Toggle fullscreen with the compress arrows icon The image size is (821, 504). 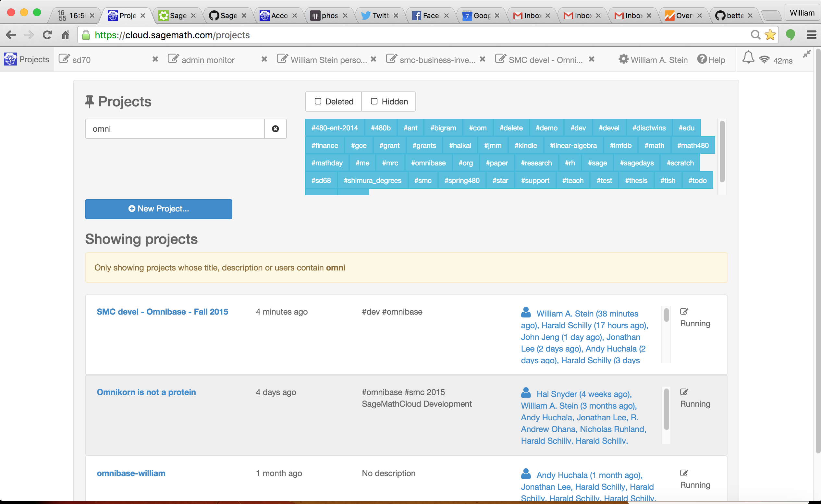click(806, 54)
